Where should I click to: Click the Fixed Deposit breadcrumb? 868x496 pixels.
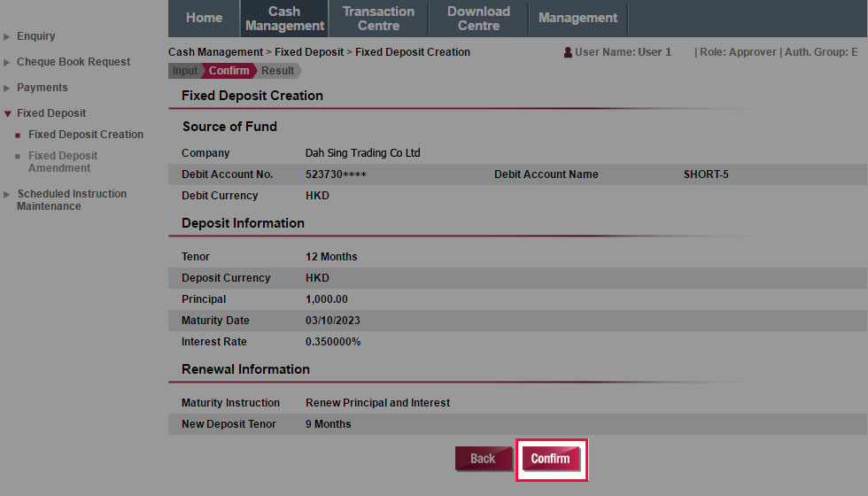tap(309, 52)
